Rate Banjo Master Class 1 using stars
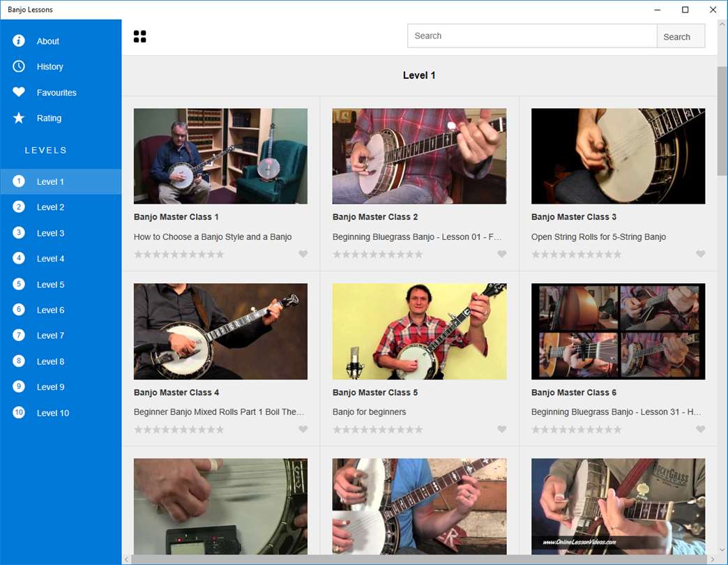 pyautogui.click(x=179, y=255)
